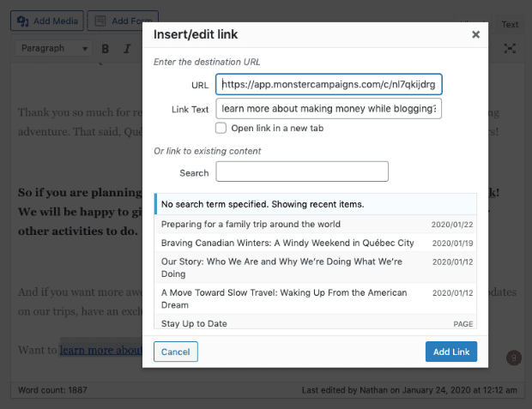Select 'Braving Canadian Winters' post result

point(316,243)
